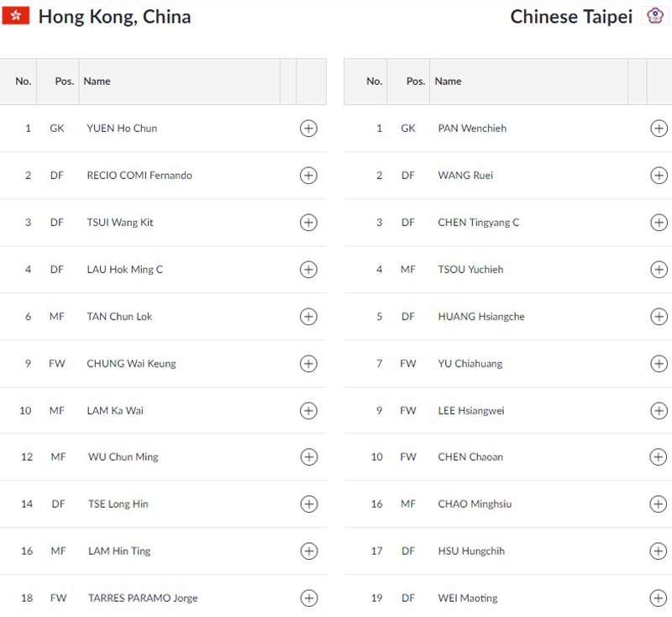Open plus icon for CHEN Tingyang
The width and height of the screenshot is (672, 617).
coord(659,223)
